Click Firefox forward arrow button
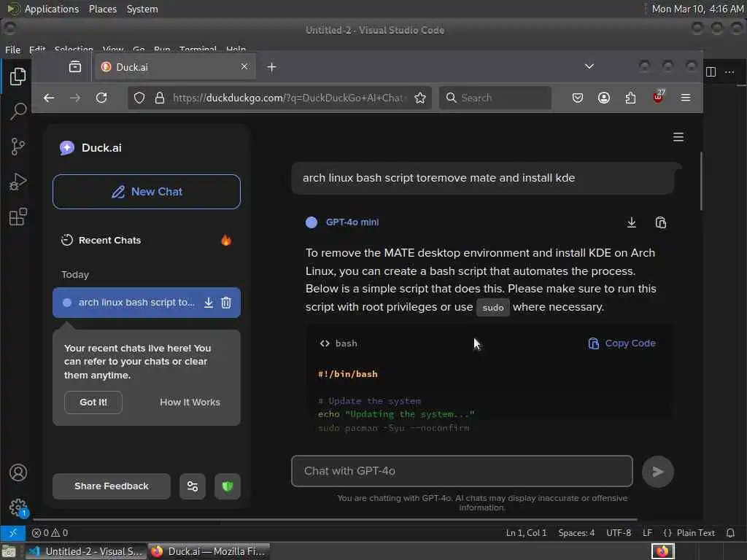Image resolution: width=747 pixels, height=560 pixels. [75, 98]
